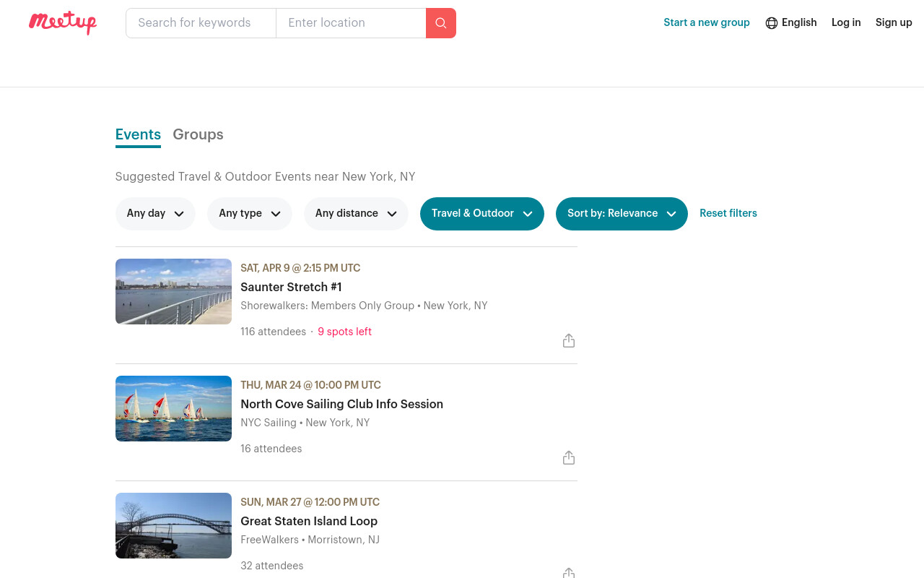
Task: Open the Any type filter dropdown
Action: [250, 214]
